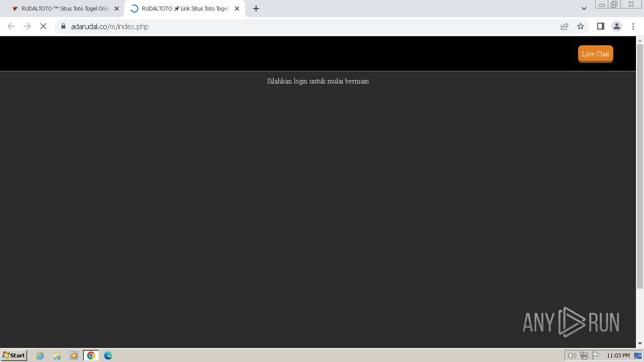
Task: Open File Explorer from the taskbar
Action: [57, 355]
